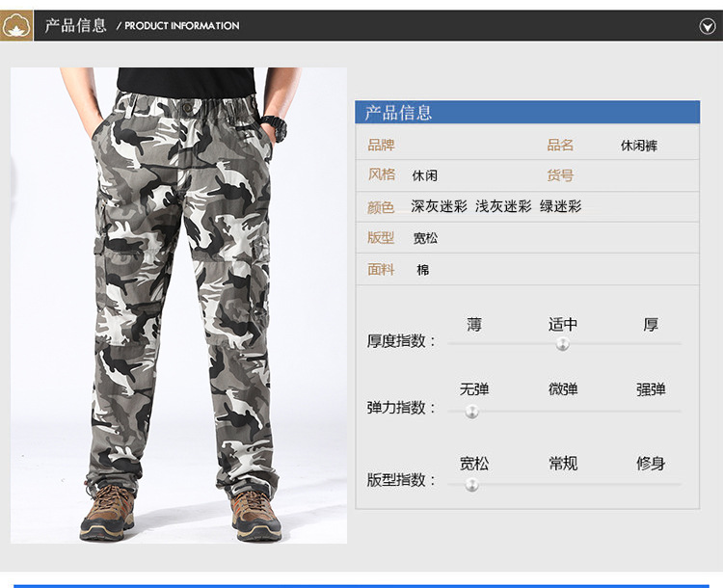The height and width of the screenshot is (588, 723).
Task: Click the 弹力指数 label
Action: coord(401,408)
